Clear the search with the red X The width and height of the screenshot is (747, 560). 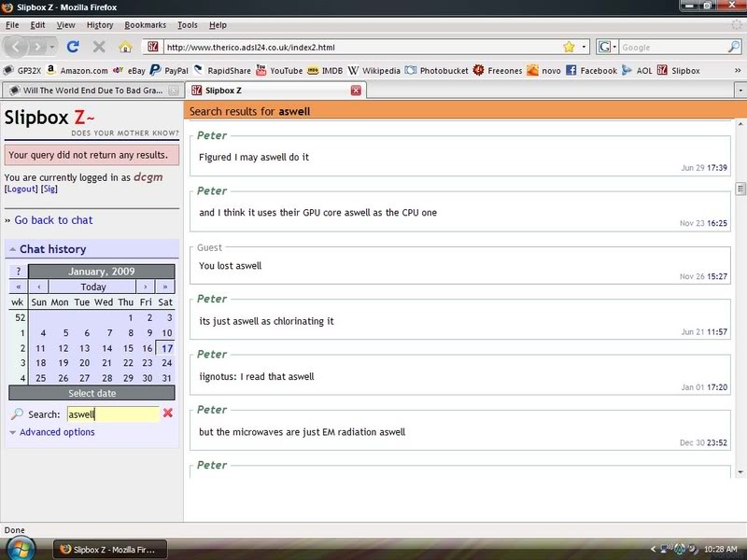168,413
